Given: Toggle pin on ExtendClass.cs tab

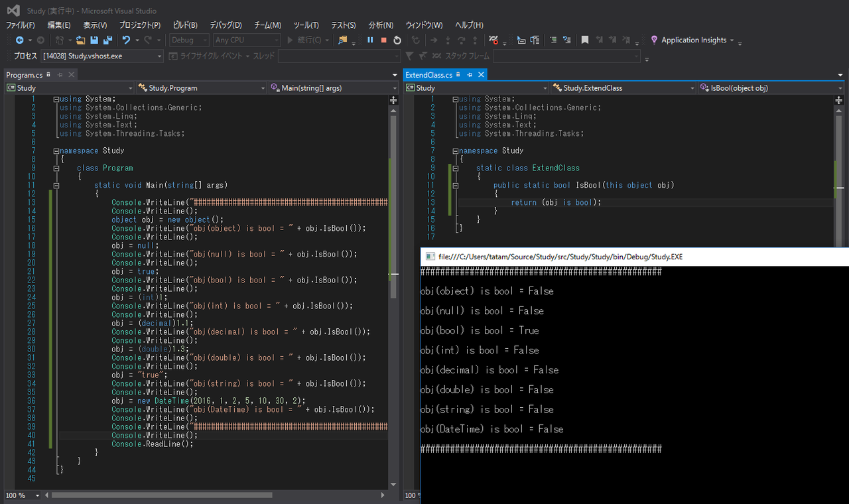Looking at the screenshot, I should point(469,75).
